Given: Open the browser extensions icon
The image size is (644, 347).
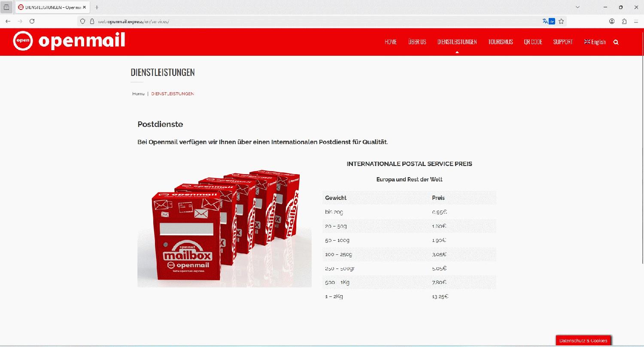Looking at the screenshot, I should [x=624, y=21].
